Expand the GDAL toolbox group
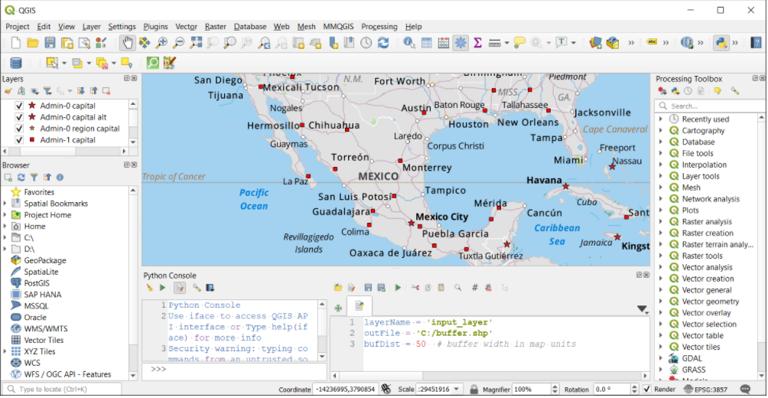Viewport: 768px width, 398px height. 661,358
